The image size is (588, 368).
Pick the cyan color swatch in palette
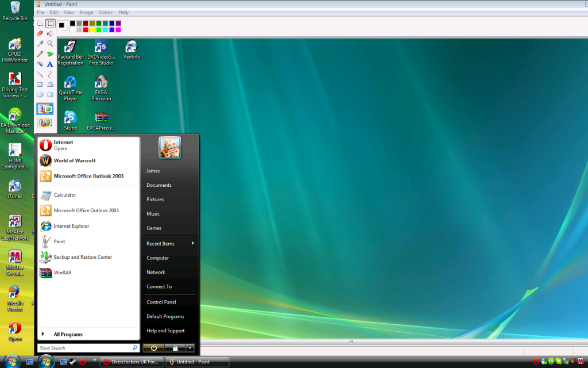tap(106, 30)
